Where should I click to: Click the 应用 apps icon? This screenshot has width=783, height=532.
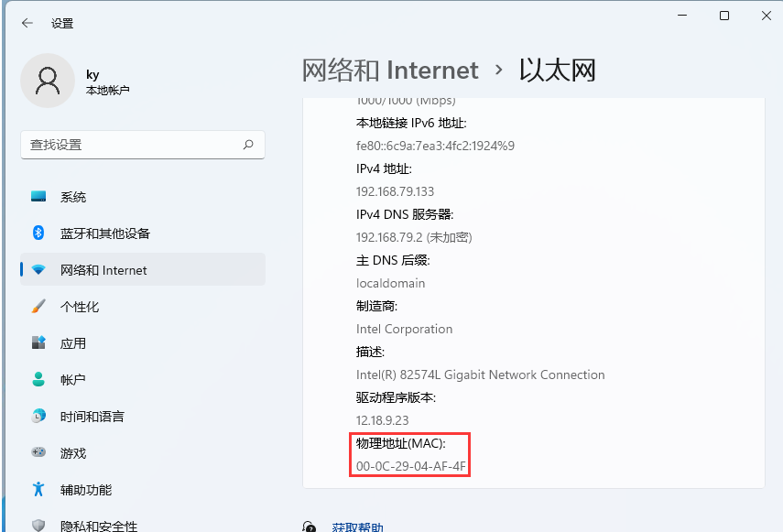38,342
